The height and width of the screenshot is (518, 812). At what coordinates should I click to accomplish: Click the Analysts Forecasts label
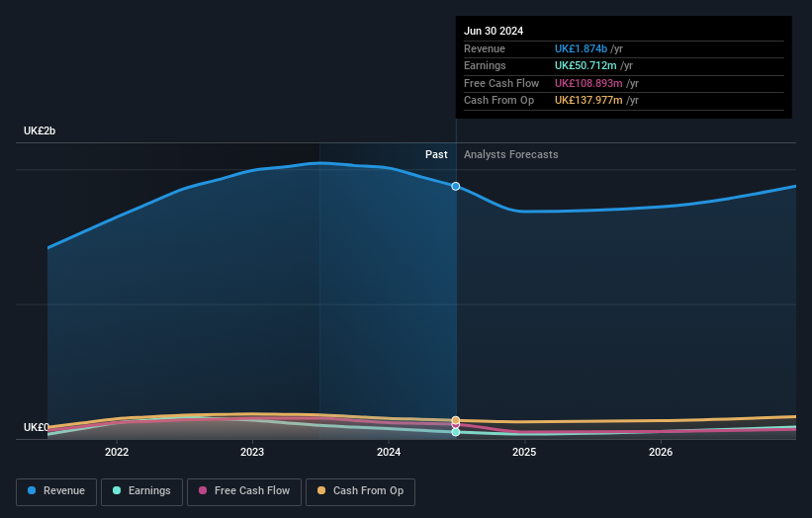(511, 154)
